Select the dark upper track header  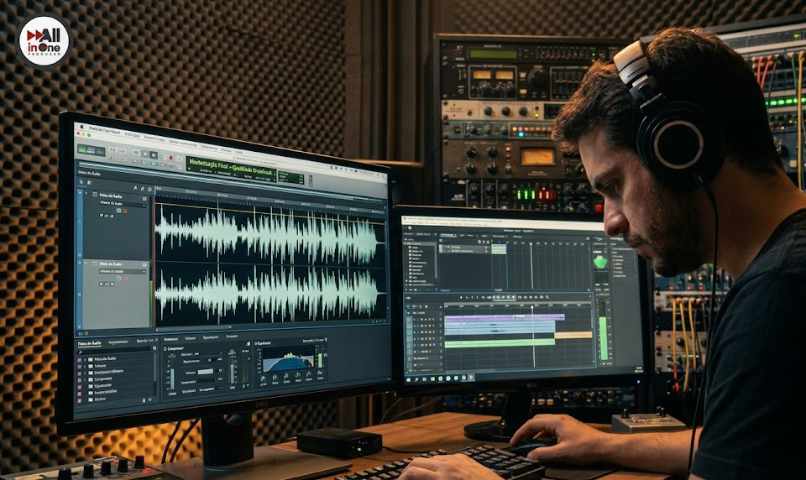[x=117, y=226]
